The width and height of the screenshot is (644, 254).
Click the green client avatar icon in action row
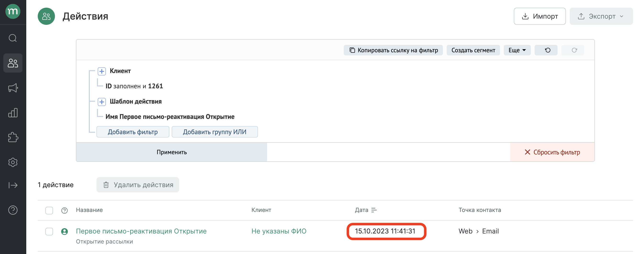pyautogui.click(x=64, y=232)
